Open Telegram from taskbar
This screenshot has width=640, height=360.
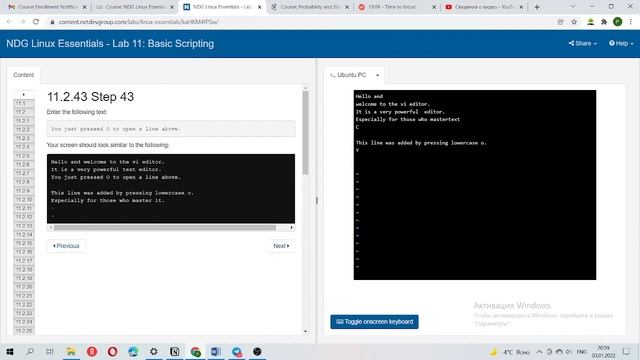(x=237, y=351)
